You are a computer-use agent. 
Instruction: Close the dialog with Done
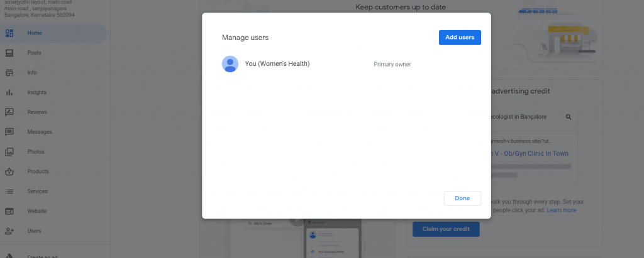[462, 198]
